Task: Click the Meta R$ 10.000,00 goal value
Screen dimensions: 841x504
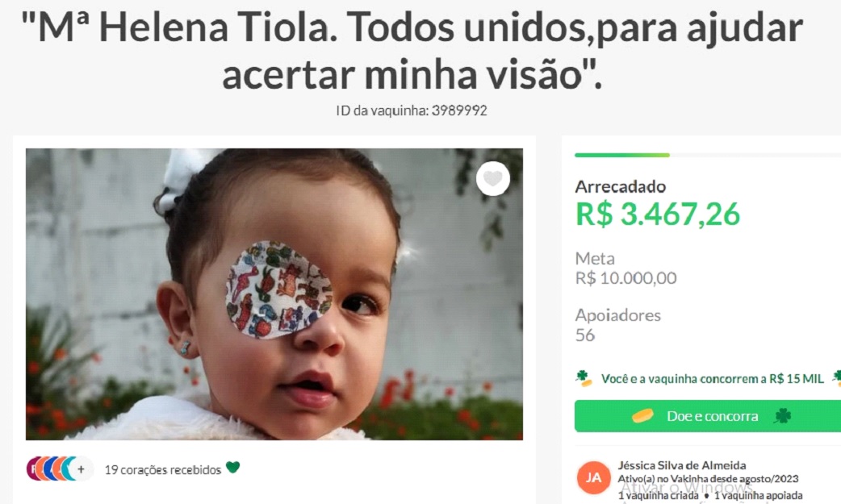Action: pyautogui.click(x=626, y=278)
